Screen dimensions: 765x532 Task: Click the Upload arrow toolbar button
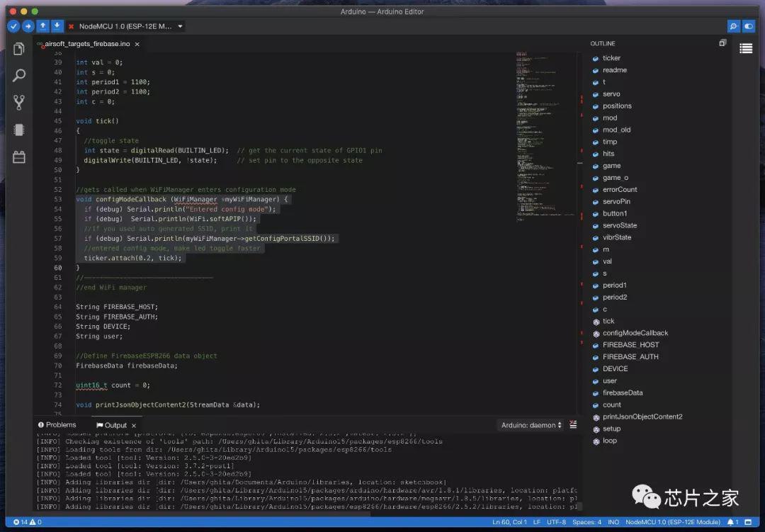point(28,26)
